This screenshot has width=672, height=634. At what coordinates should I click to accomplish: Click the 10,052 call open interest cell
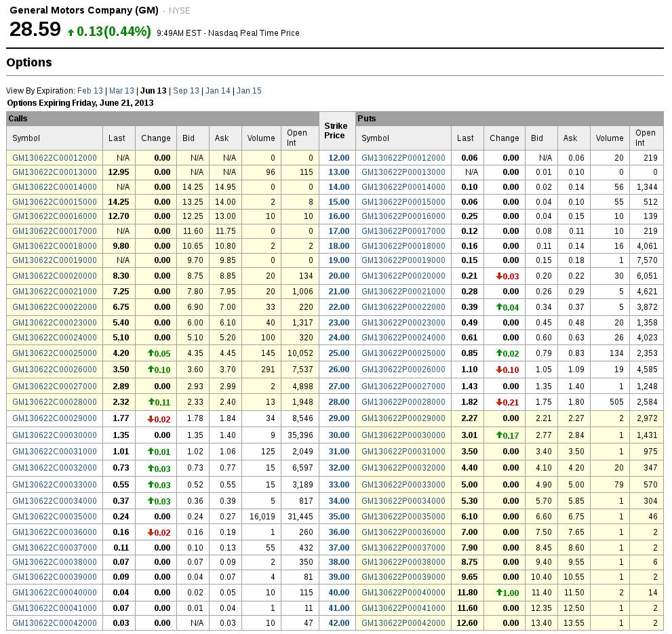click(x=300, y=353)
